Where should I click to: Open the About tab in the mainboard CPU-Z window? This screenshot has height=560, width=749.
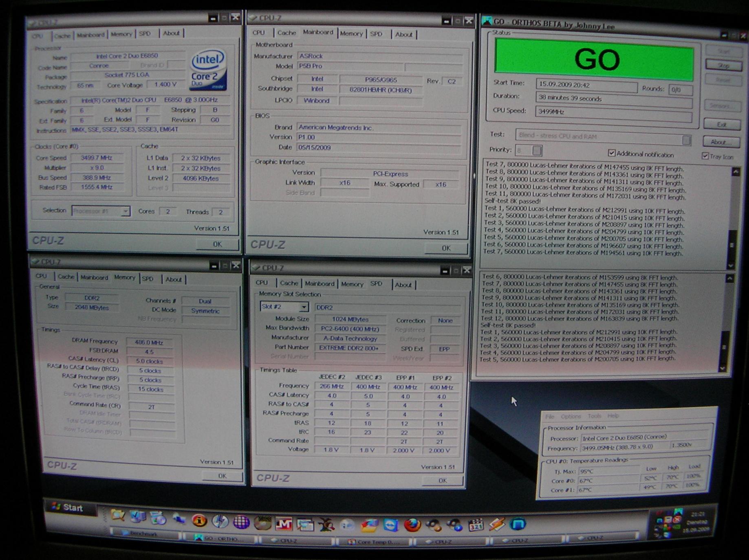[x=404, y=35]
